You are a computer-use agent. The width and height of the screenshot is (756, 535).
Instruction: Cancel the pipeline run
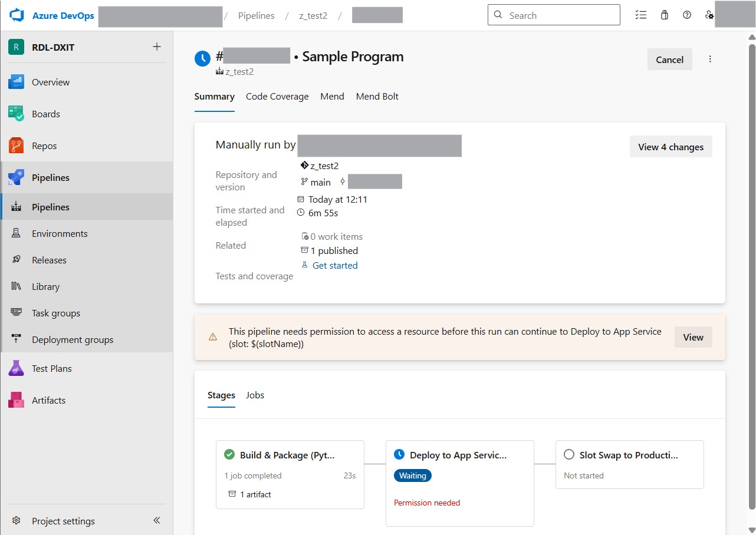tap(670, 60)
